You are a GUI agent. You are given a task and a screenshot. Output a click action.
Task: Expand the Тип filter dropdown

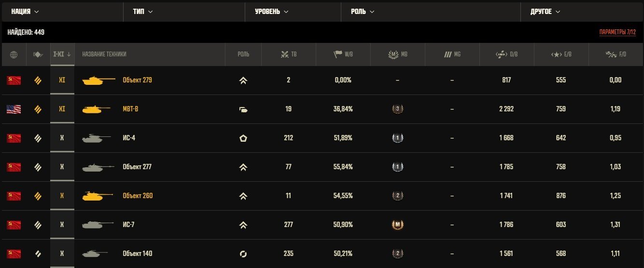tap(143, 12)
